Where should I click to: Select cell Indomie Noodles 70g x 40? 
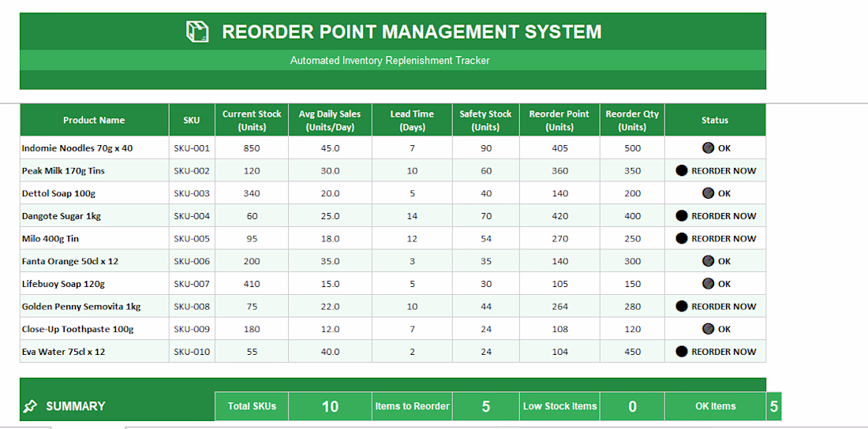pyautogui.click(x=94, y=147)
